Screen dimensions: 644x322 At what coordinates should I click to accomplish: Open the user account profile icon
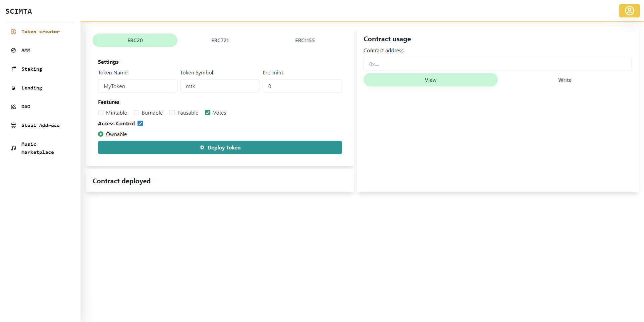click(x=630, y=11)
